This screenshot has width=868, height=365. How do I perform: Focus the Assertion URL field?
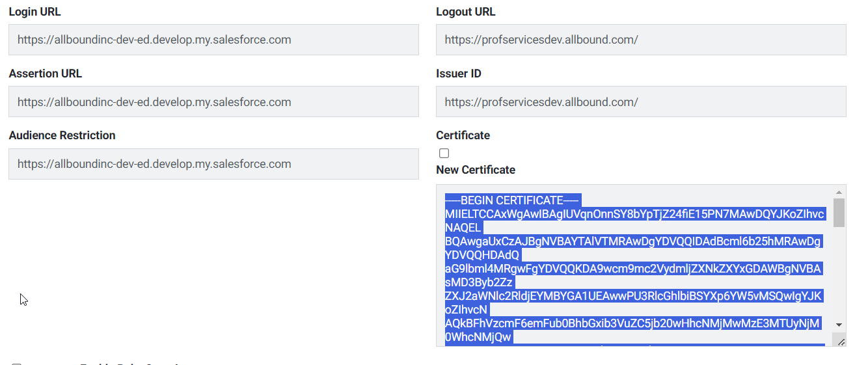tap(213, 102)
